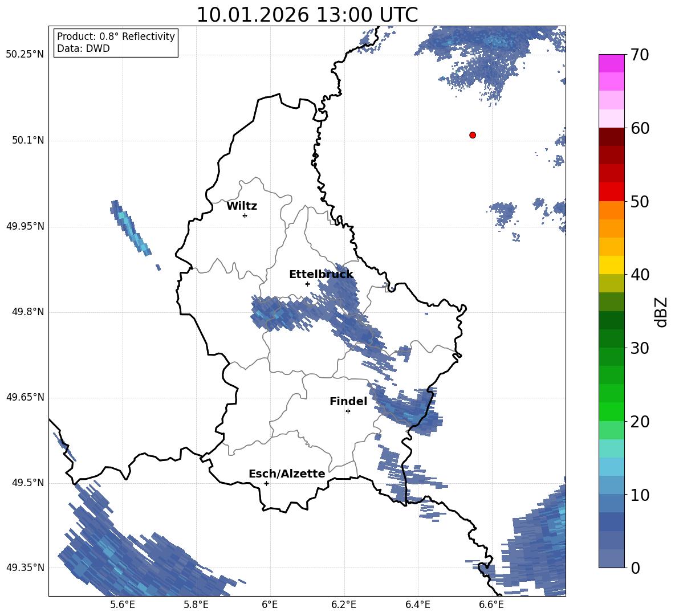Pick the dark maroon swatch just below 60

pos(611,137)
